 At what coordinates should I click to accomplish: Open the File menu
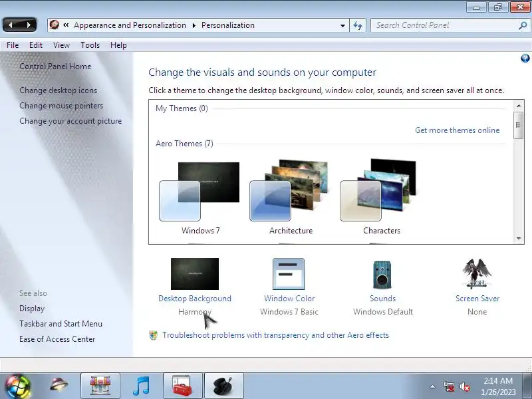tap(13, 45)
